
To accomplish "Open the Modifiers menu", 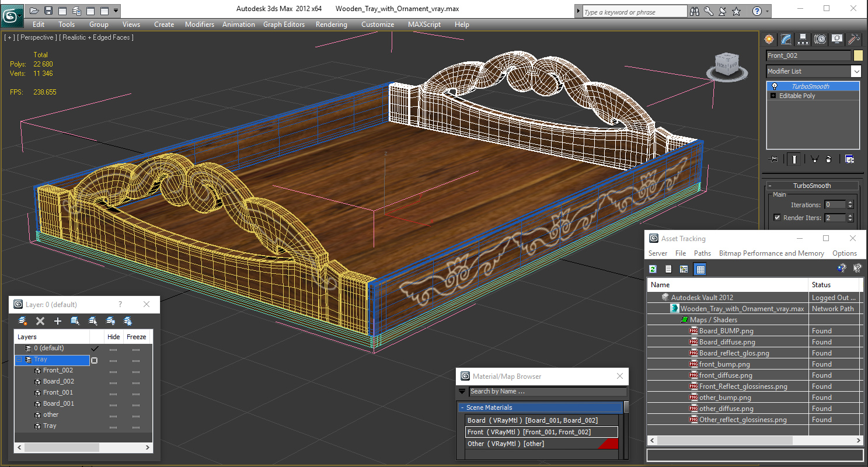I will pyautogui.click(x=200, y=25).
